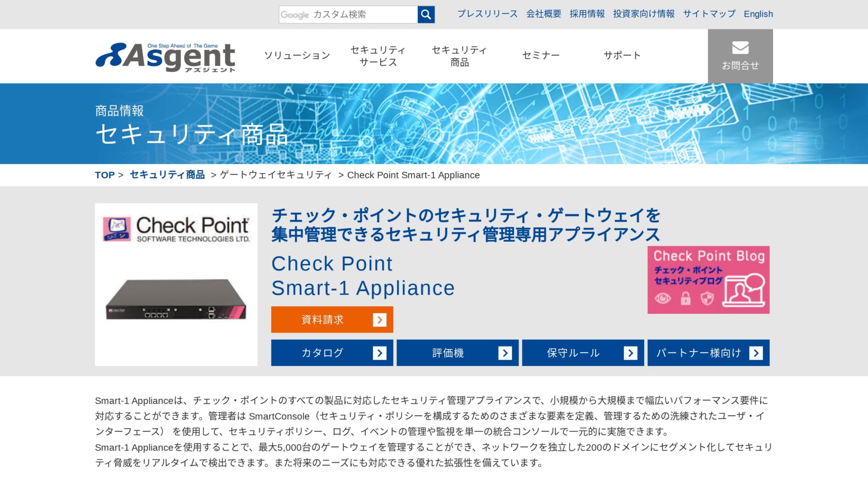
Task: Open contact form via envelope icon
Action: tap(740, 47)
